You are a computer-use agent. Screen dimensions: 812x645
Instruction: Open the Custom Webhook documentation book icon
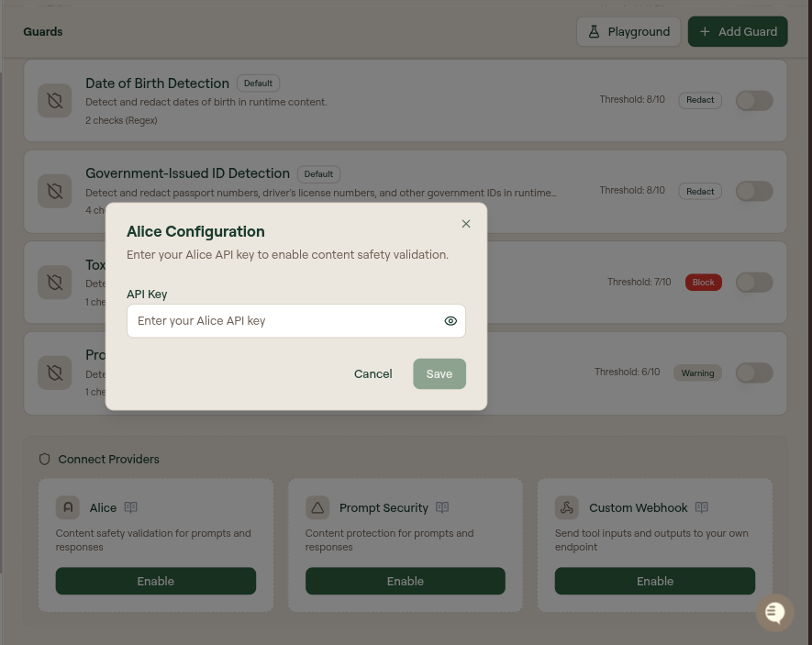pos(702,507)
